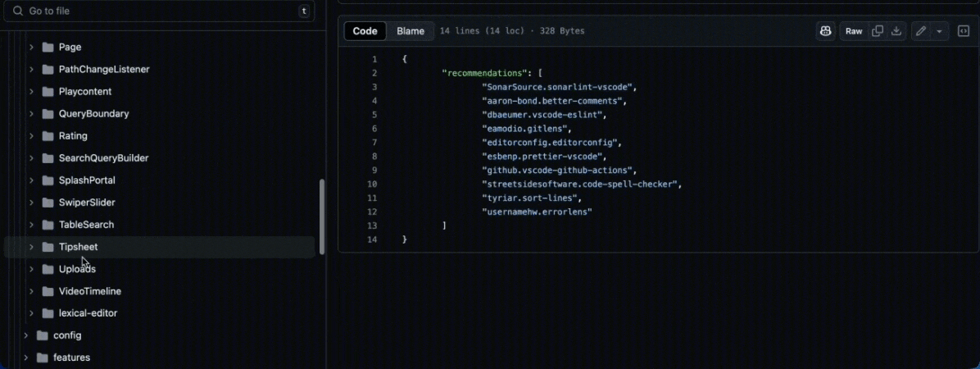980x369 pixels.
Task: Click the config folder icon
Action: (43, 335)
